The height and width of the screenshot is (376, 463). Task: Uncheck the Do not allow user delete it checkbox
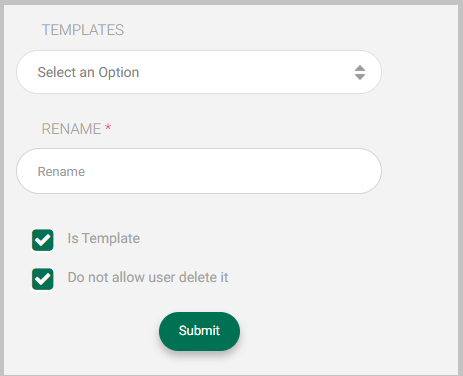tap(43, 279)
